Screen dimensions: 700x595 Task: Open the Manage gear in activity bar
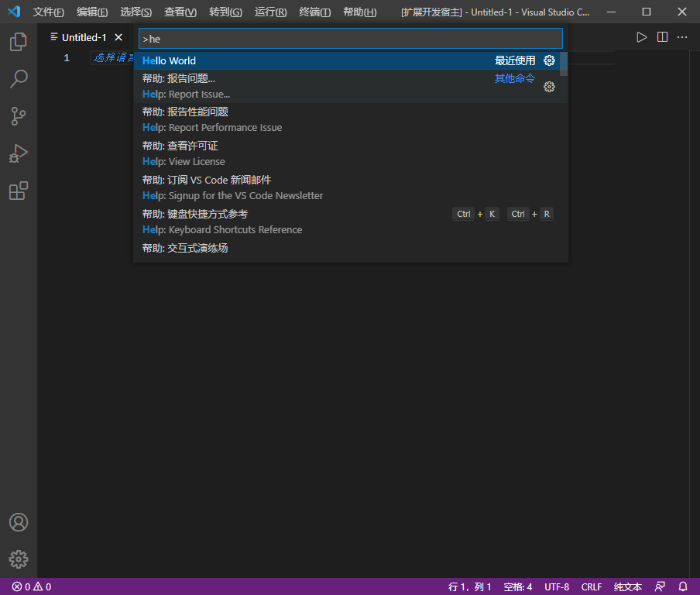pos(19,559)
